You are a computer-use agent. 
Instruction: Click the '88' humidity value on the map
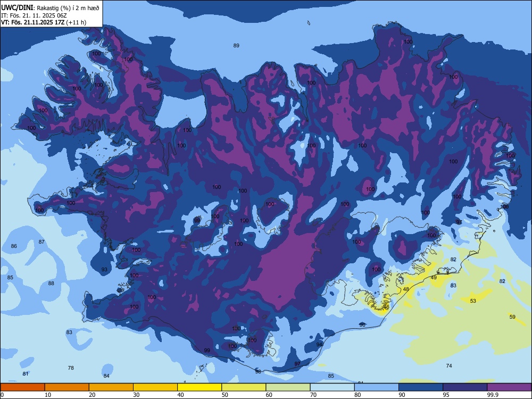click(x=51, y=284)
